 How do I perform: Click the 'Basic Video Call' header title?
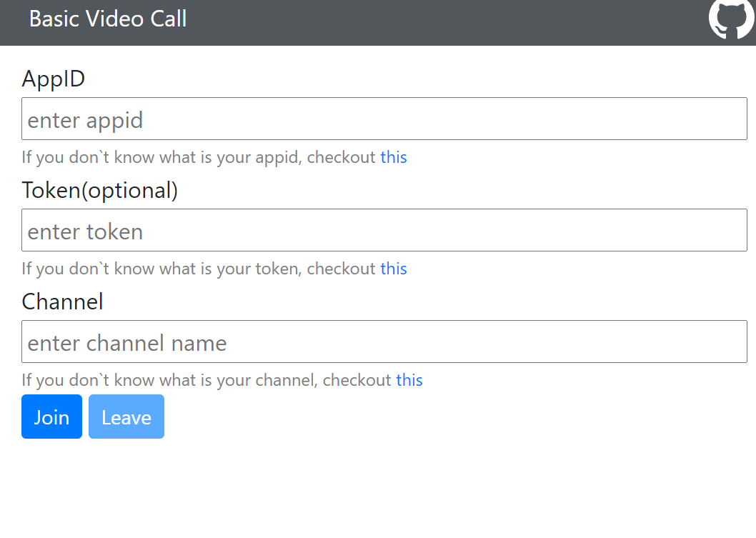107,19
